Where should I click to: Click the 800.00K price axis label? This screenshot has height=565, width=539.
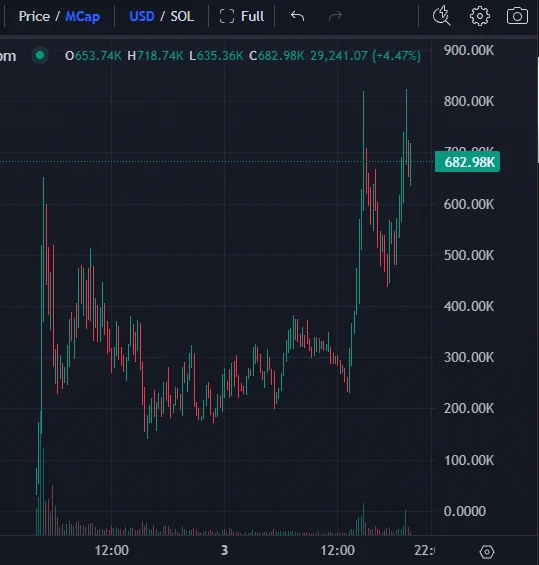click(x=469, y=101)
